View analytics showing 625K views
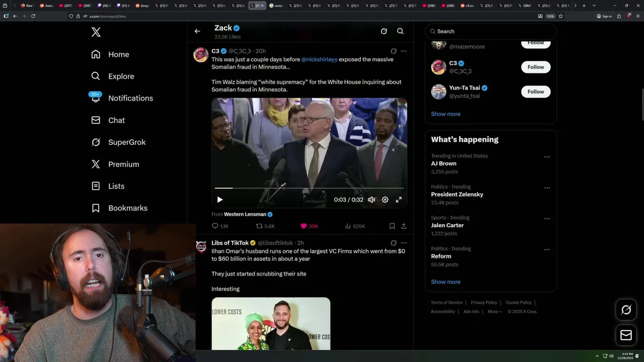The width and height of the screenshot is (644, 362). pyautogui.click(x=355, y=226)
